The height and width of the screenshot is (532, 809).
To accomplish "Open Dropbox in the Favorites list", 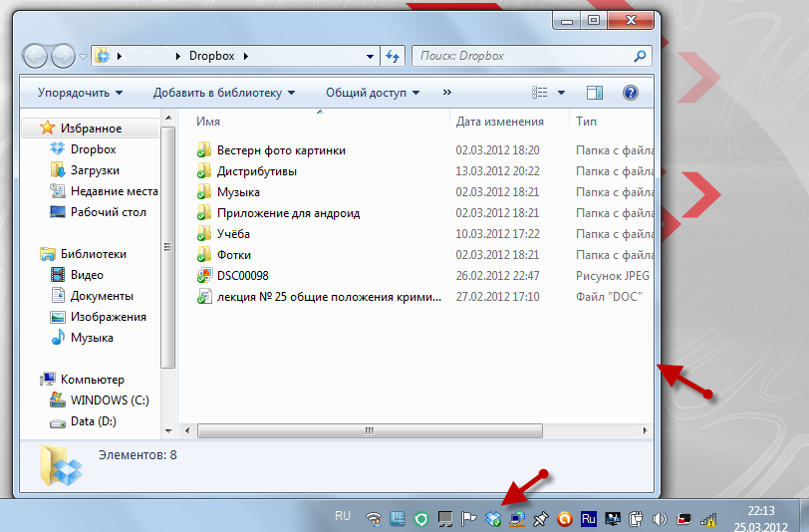I will pyautogui.click(x=93, y=149).
